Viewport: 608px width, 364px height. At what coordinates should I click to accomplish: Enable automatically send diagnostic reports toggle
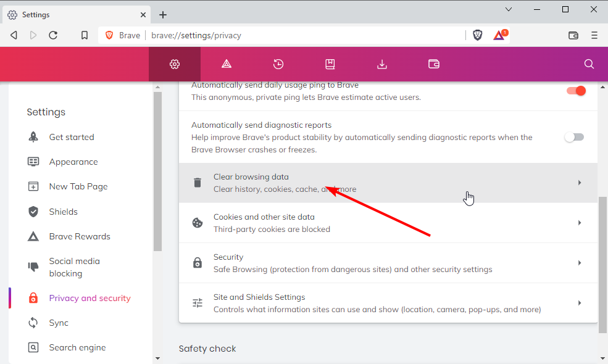pos(574,137)
